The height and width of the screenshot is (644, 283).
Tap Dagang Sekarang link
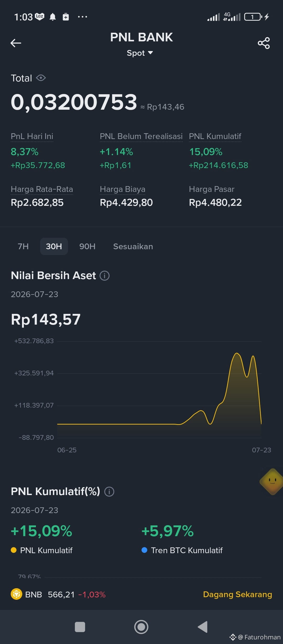click(x=237, y=594)
